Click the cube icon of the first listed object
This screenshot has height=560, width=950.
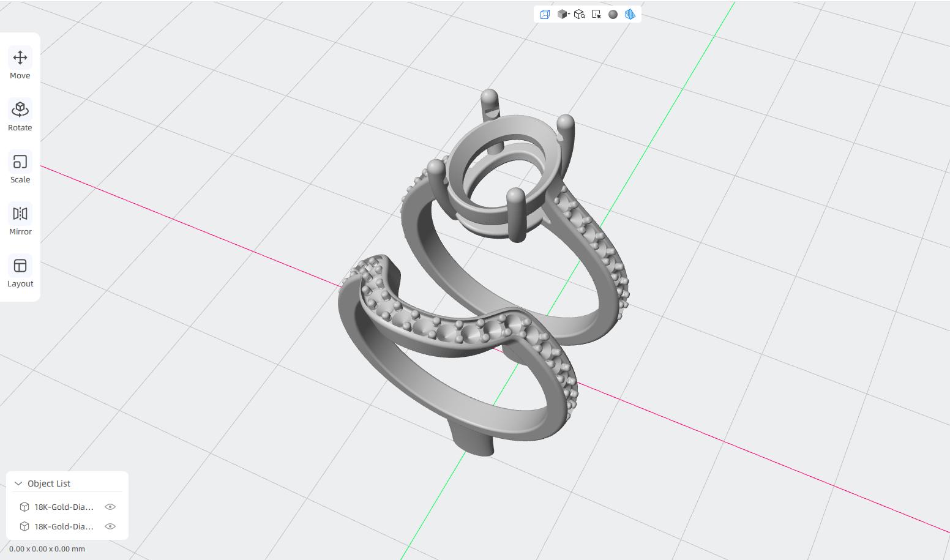tap(24, 507)
